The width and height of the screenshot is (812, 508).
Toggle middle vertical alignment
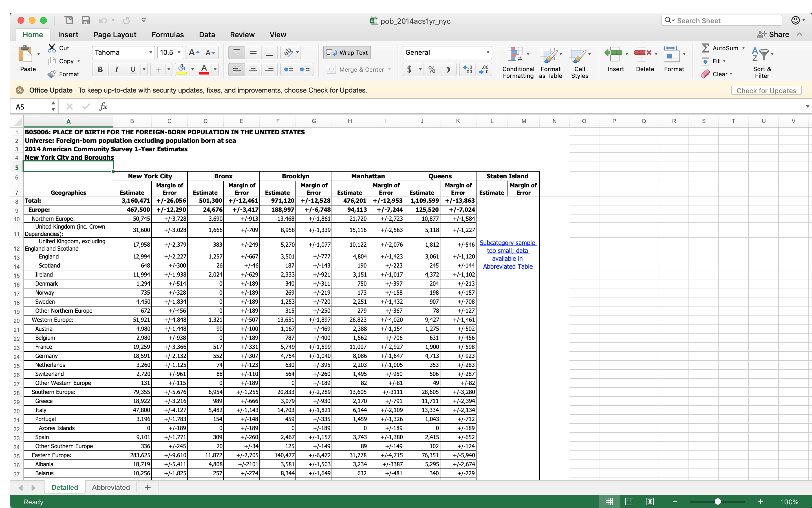pyautogui.click(x=253, y=52)
